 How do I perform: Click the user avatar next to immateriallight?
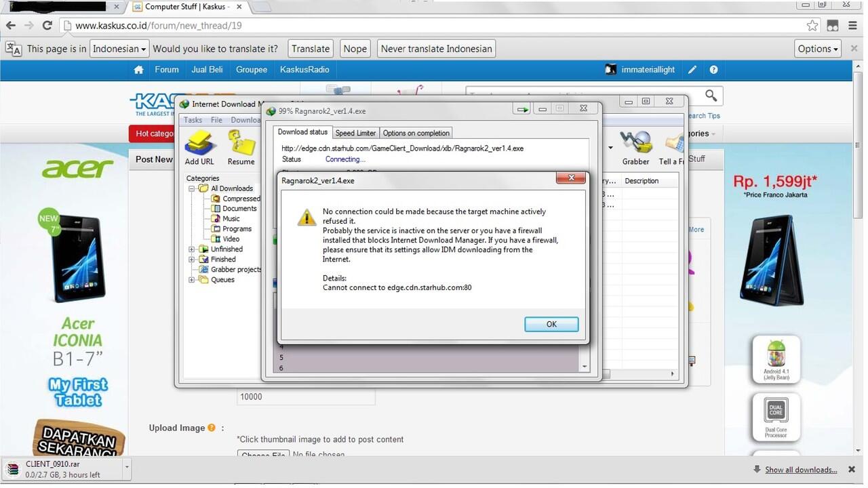(611, 70)
